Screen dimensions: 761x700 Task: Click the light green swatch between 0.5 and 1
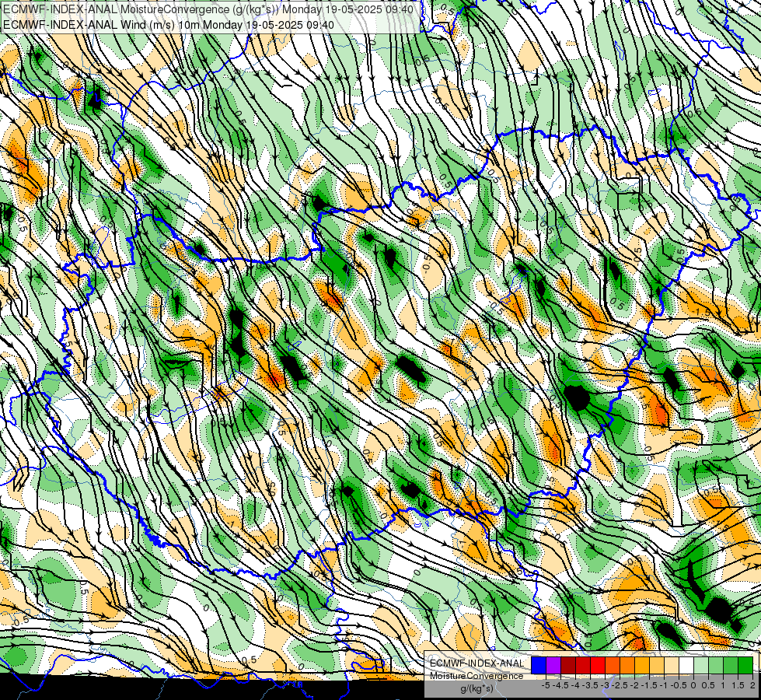click(x=716, y=666)
